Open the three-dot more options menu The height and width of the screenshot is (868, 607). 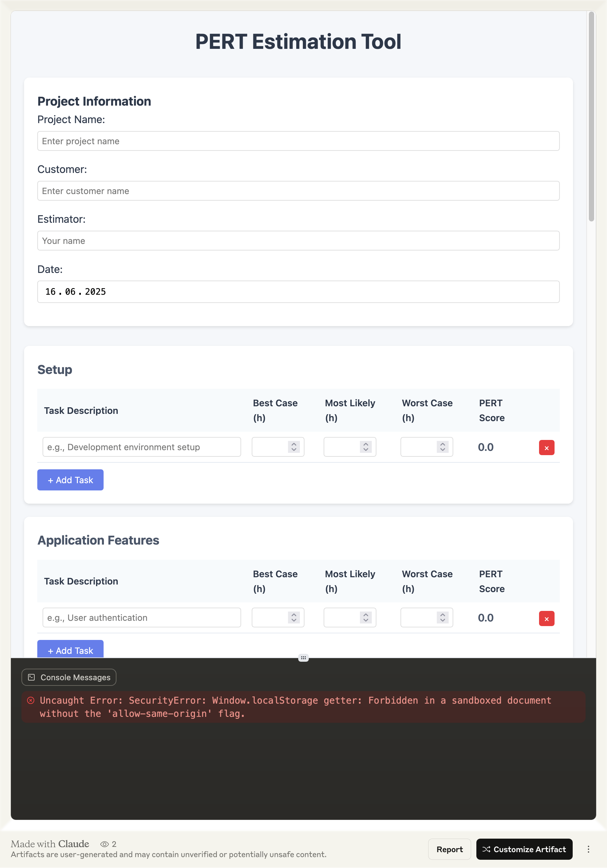click(588, 849)
